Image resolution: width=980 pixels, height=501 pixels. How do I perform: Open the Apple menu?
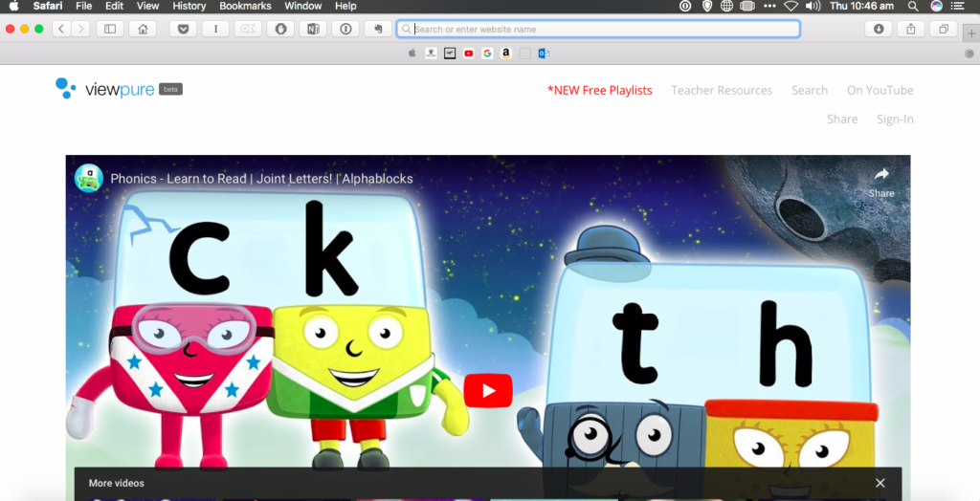coord(13,7)
